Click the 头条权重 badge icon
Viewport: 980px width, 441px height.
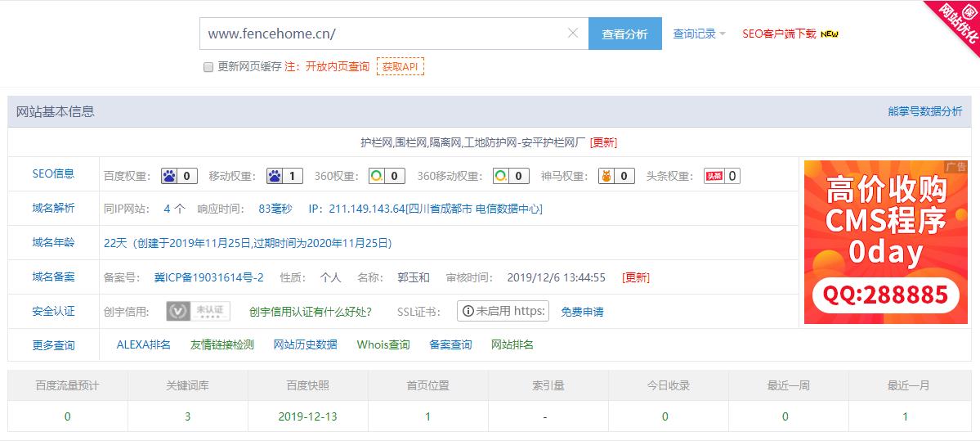(x=722, y=177)
